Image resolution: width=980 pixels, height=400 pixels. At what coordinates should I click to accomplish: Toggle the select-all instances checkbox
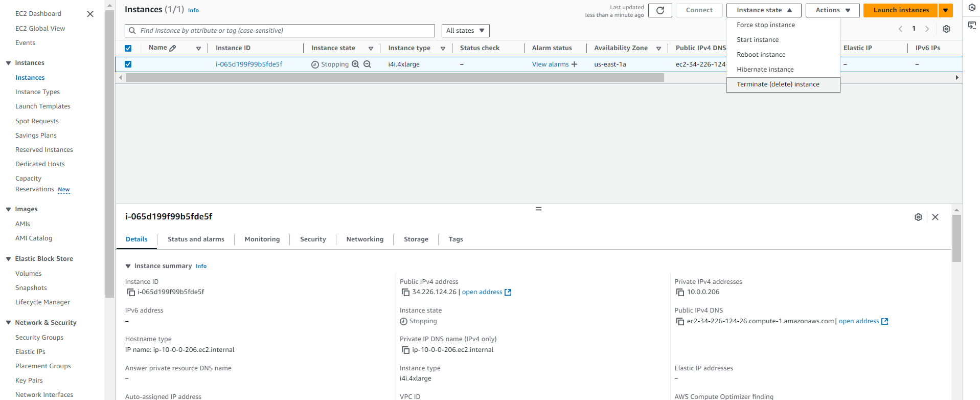point(128,49)
